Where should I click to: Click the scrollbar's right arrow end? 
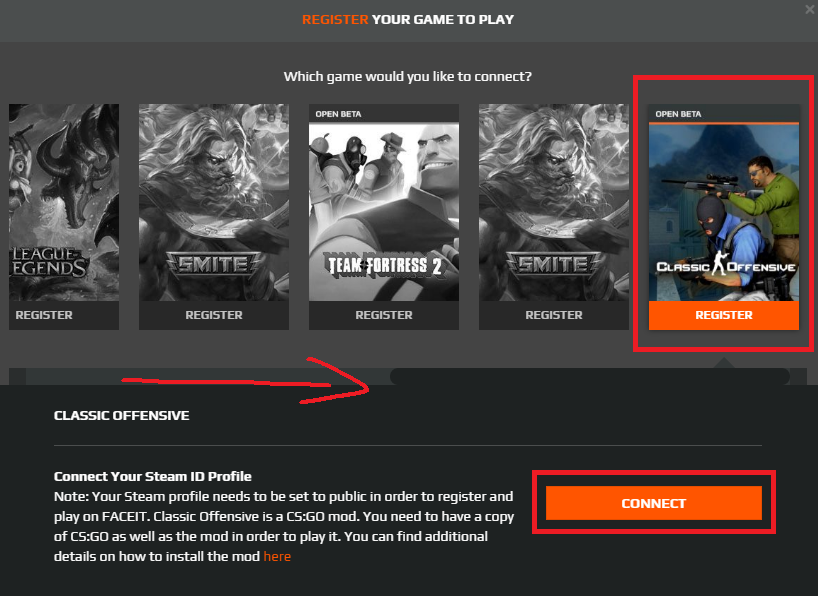pyautogui.click(x=799, y=376)
